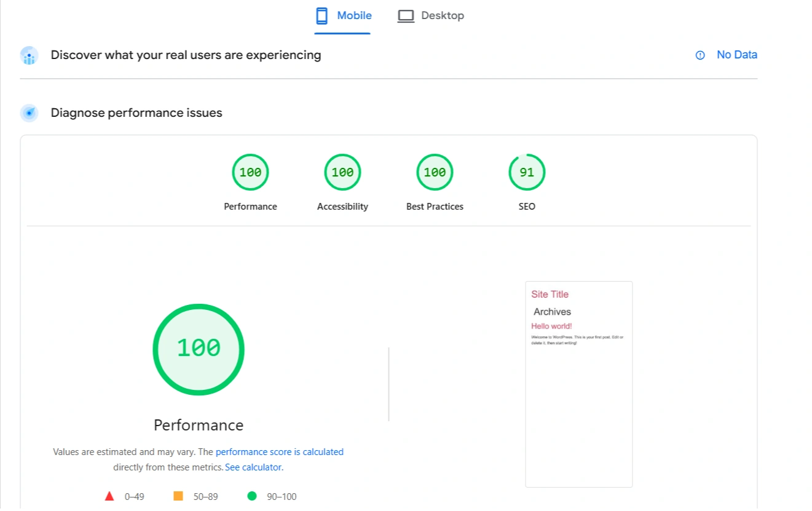Click the No Data link
This screenshot has height=511, width=812.
coord(736,55)
